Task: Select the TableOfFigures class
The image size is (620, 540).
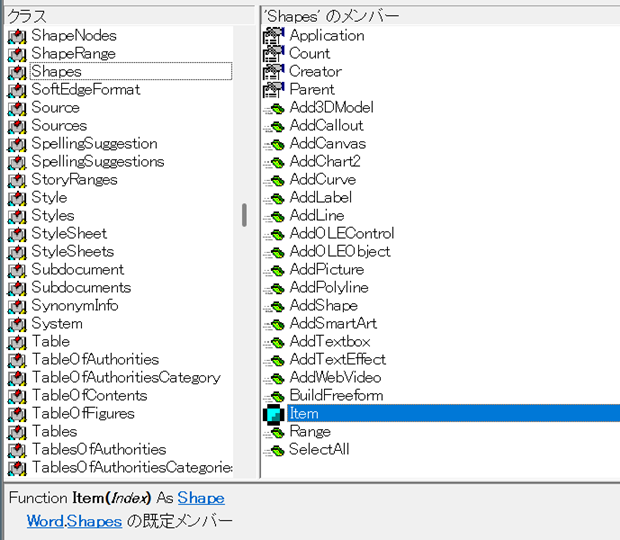Action: [x=83, y=413]
